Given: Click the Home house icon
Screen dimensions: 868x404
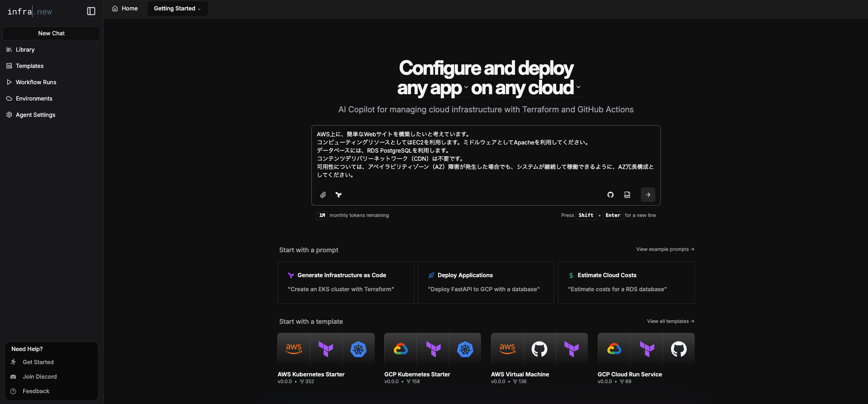Looking at the screenshot, I should tap(115, 8).
